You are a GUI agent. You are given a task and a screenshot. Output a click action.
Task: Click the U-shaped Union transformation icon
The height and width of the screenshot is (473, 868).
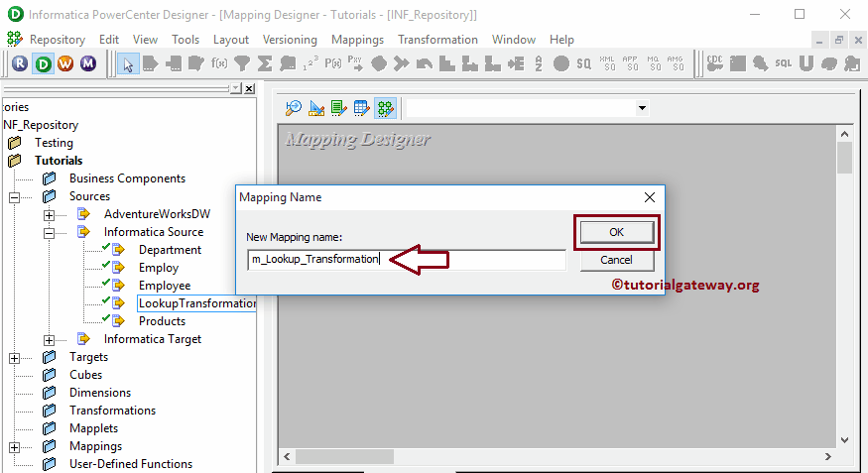806,63
